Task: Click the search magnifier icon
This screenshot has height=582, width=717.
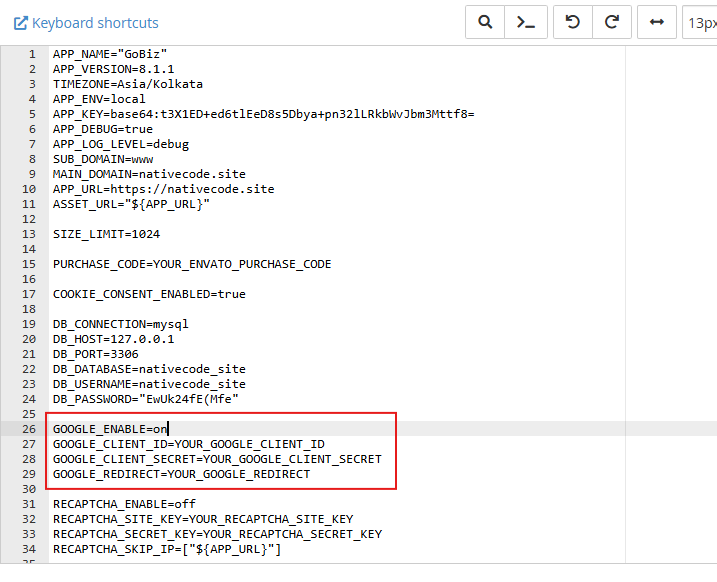Action: pos(485,22)
